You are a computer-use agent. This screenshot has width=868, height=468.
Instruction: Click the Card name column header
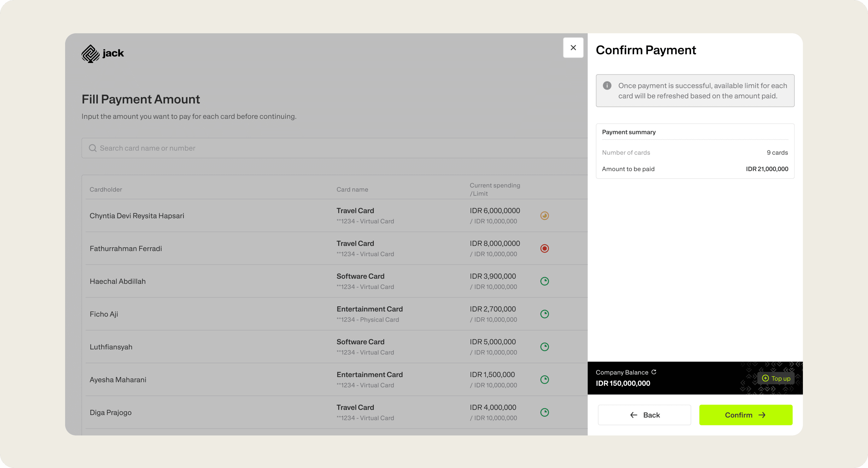352,189
